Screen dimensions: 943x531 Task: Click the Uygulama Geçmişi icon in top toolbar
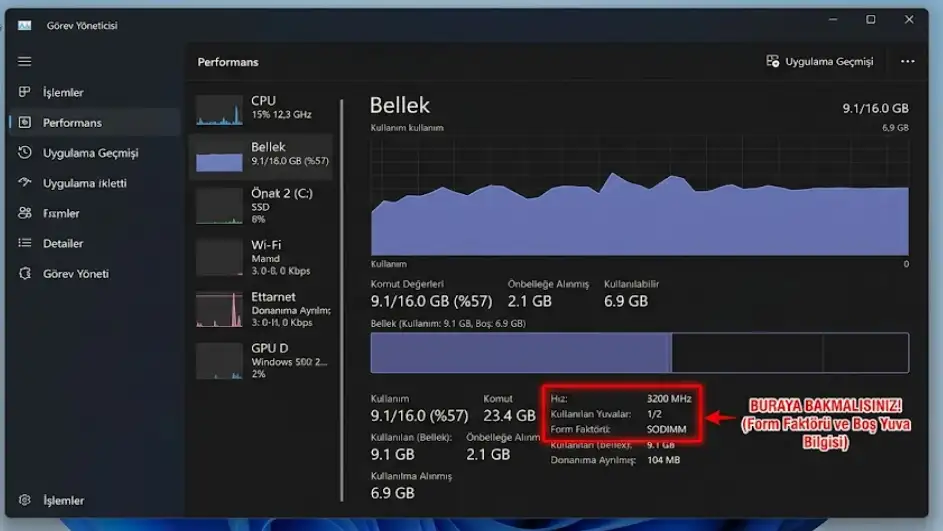[x=773, y=61]
